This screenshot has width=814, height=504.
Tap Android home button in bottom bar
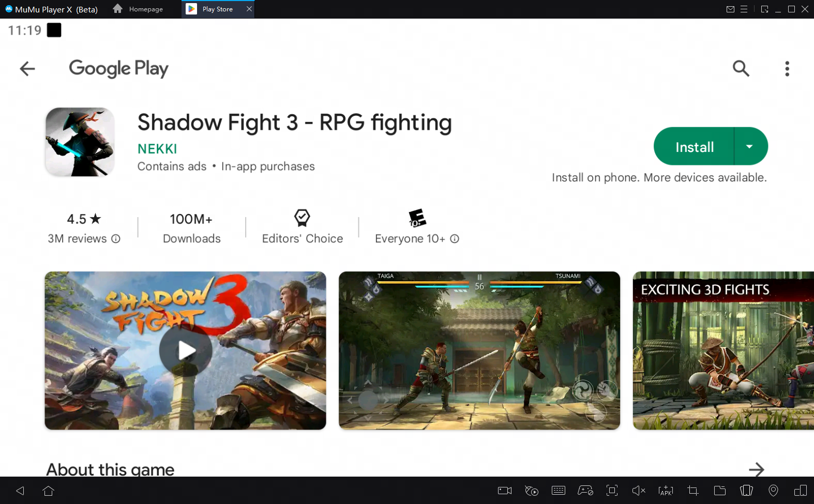coord(49,491)
